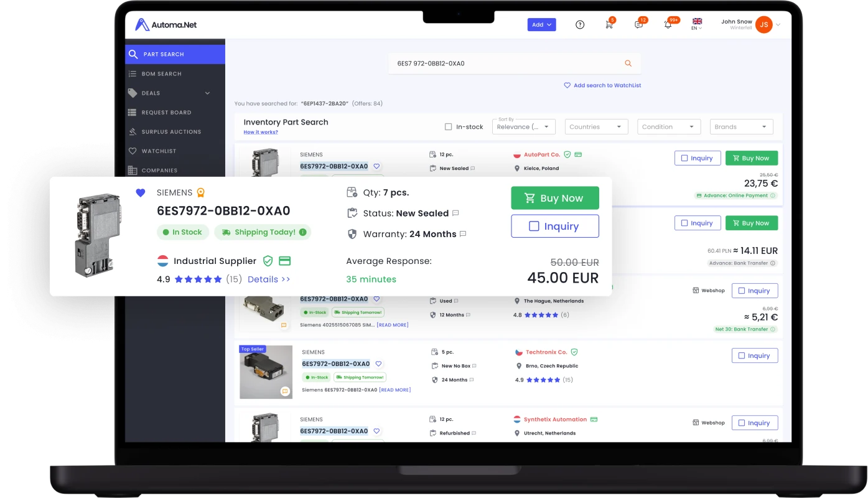Screen dimensions: 868x498
Task: Click the JS user avatar
Action: point(763,25)
